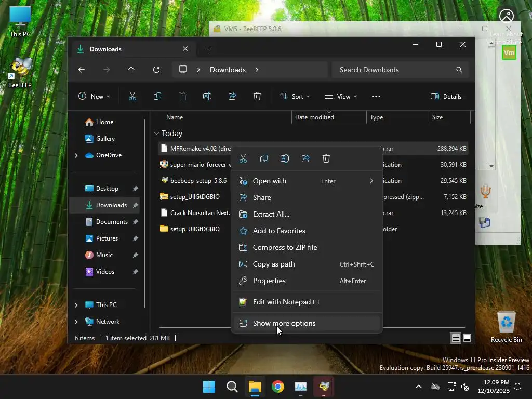Viewport: 532px width, 399px height.
Task: Open Pictures in quick access
Action: 107,238
